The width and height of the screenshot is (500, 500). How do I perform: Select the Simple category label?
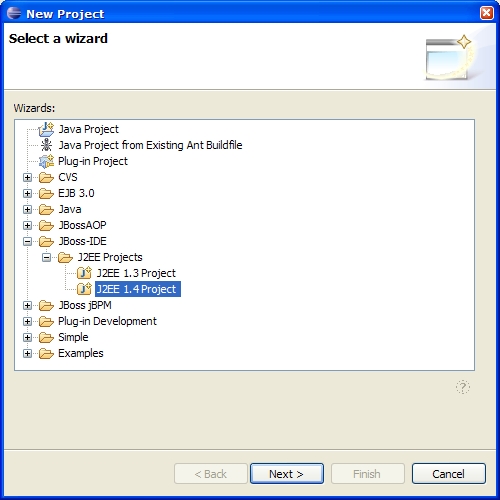73,337
